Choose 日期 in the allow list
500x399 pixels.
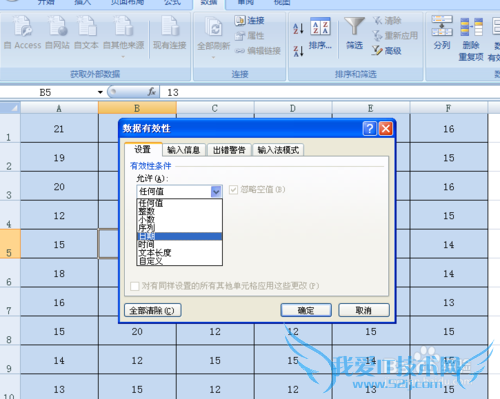coord(179,236)
